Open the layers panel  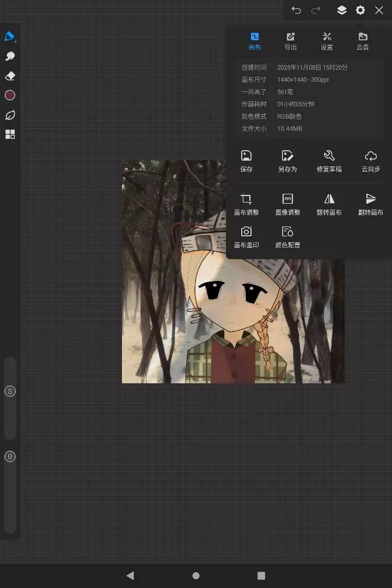point(341,10)
